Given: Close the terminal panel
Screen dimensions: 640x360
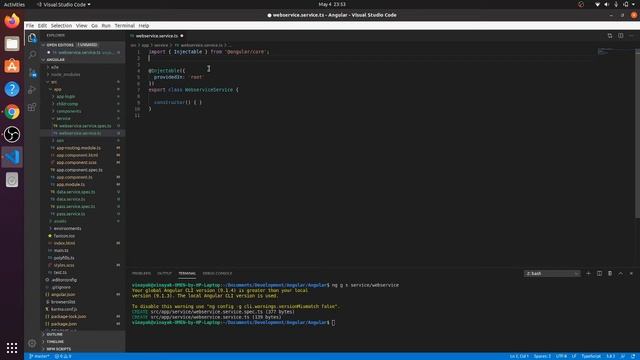Looking at the screenshot, I should pyautogui.click(x=631, y=273).
